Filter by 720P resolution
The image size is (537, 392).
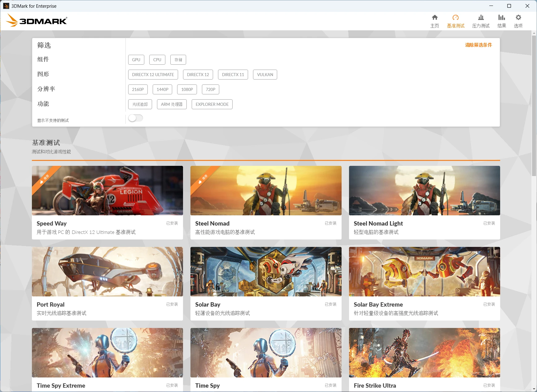pyautogui.click(x=211, y=89)
